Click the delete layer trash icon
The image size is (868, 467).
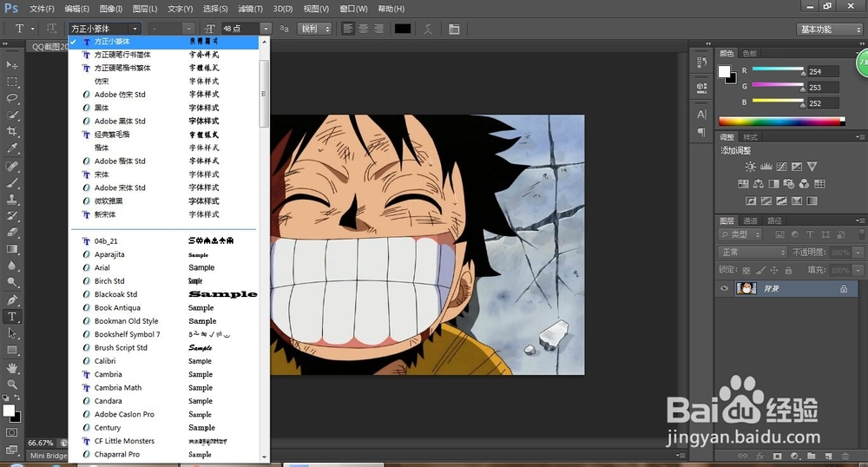pos(845,456)
